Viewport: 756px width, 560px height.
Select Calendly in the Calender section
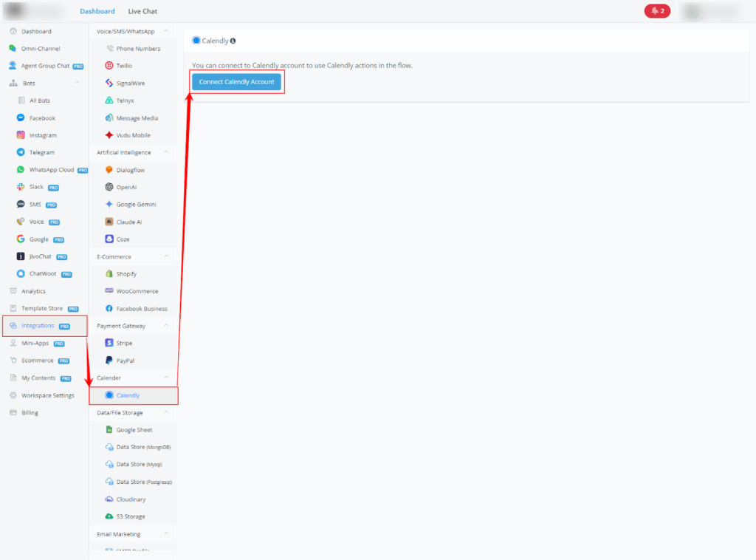127,395
